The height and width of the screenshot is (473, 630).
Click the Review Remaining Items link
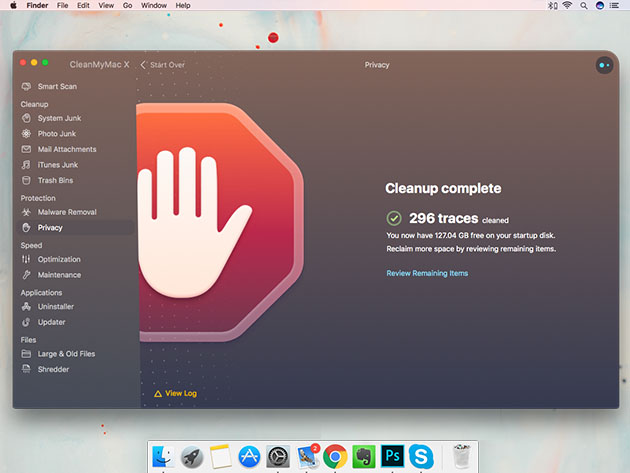tap(427, 273)
